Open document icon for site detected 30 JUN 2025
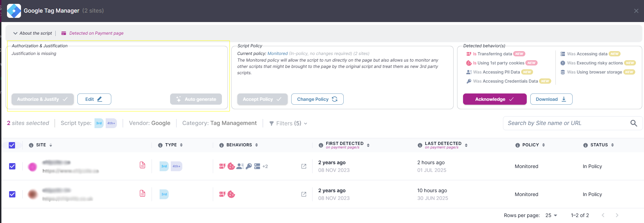Viewport: 644px width, 223px height. coord(142,193)
